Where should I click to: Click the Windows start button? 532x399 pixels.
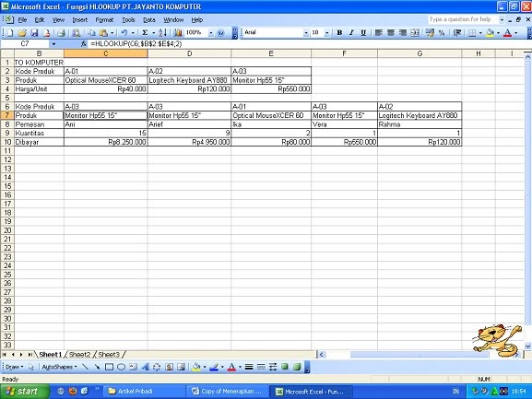(x=24, y=392)
